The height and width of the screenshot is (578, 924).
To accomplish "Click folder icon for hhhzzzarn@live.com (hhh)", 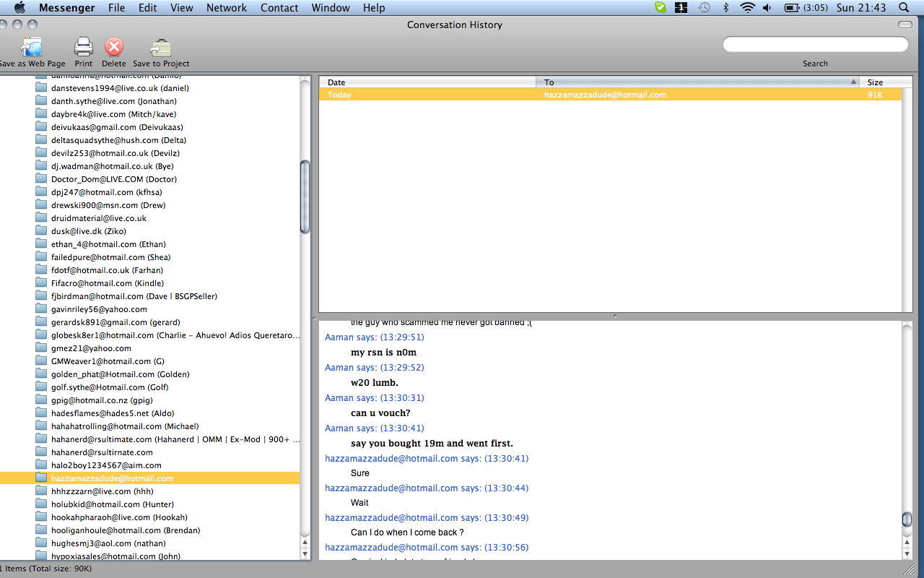I will (41, 491).
